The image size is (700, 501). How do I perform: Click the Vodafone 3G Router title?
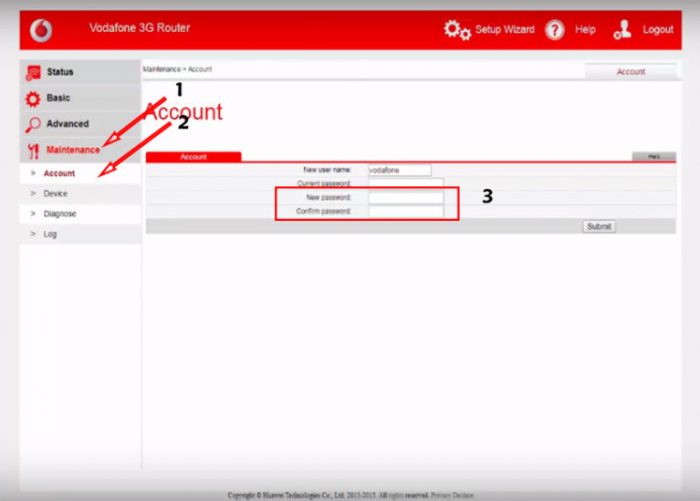coord(140,28)
